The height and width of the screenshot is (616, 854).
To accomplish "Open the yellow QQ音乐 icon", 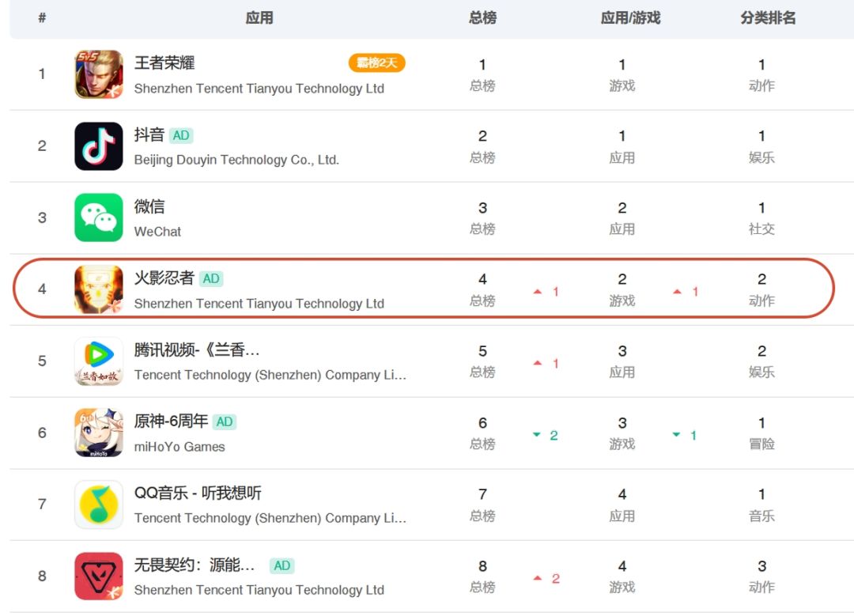I will point(99,505).
